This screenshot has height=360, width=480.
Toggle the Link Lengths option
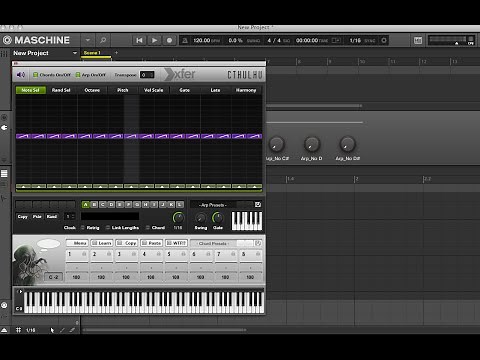[x=108, y=228]
